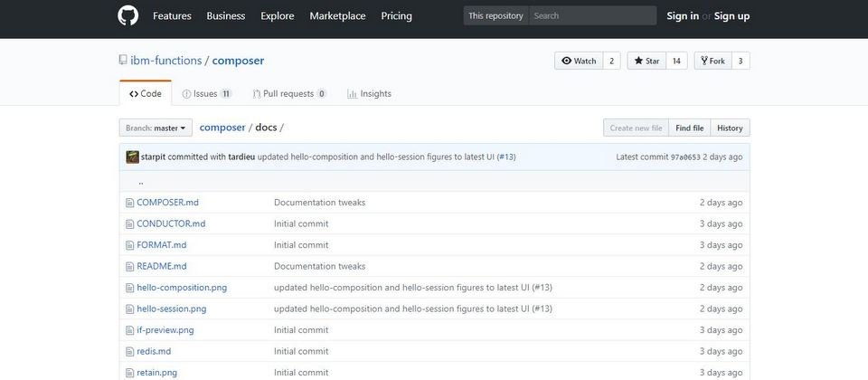Click the file icon next to redis.md
This screenshot has height=380, width=868.
(x=129, y=351)
